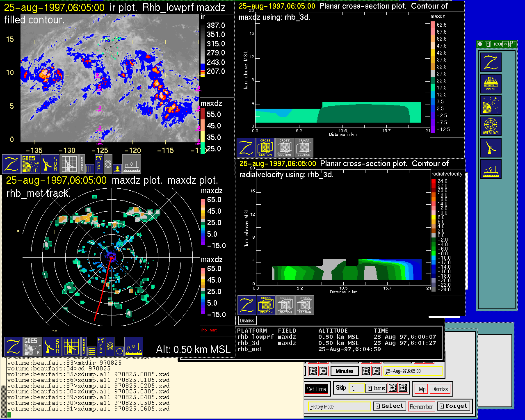Image resolution: width=525 pixels, height=420 pixels.
Task: Click the buoy icon in the ir plot toolbar
Action: point(117,168)
